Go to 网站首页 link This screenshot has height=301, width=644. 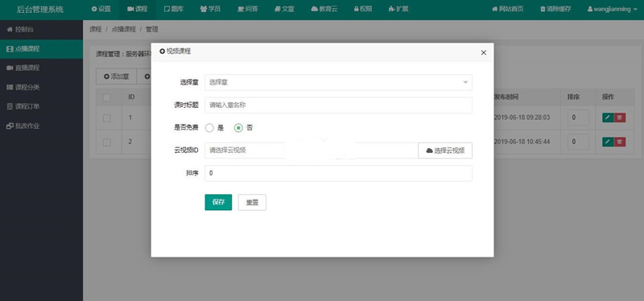[x=508, y=9]
